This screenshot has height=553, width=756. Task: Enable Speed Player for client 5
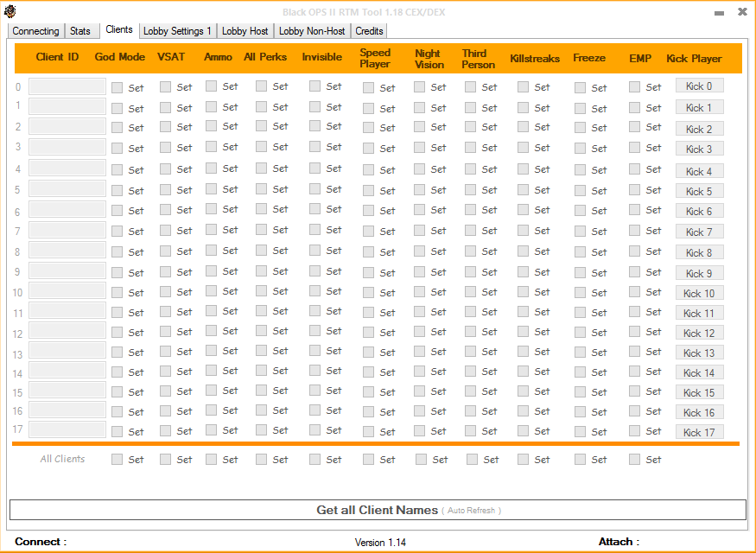click(368, 190)
